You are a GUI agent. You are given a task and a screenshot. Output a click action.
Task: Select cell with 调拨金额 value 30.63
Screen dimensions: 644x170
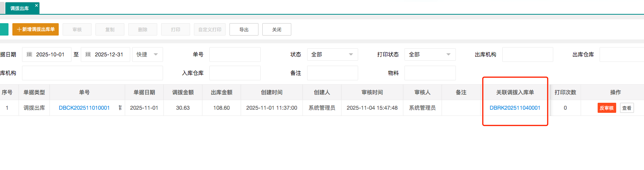click(x=183, y=108)
